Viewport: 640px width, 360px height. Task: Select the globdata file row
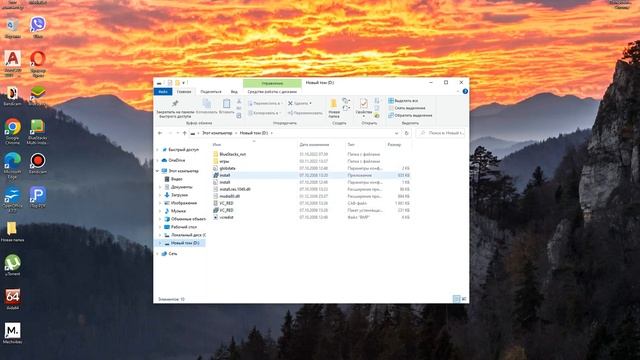click(311, 168)
